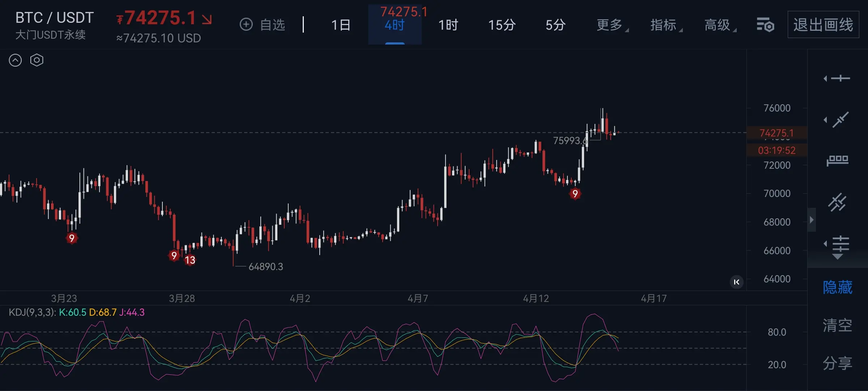Open chart display settings icon in toolbar
The image size is (868, 391).
point(765,25)
